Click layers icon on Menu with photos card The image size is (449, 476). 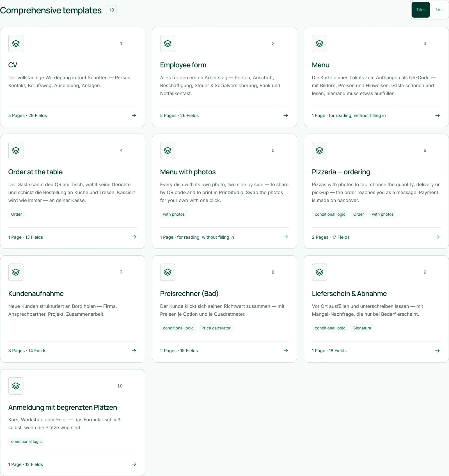(x=168, y=151)
